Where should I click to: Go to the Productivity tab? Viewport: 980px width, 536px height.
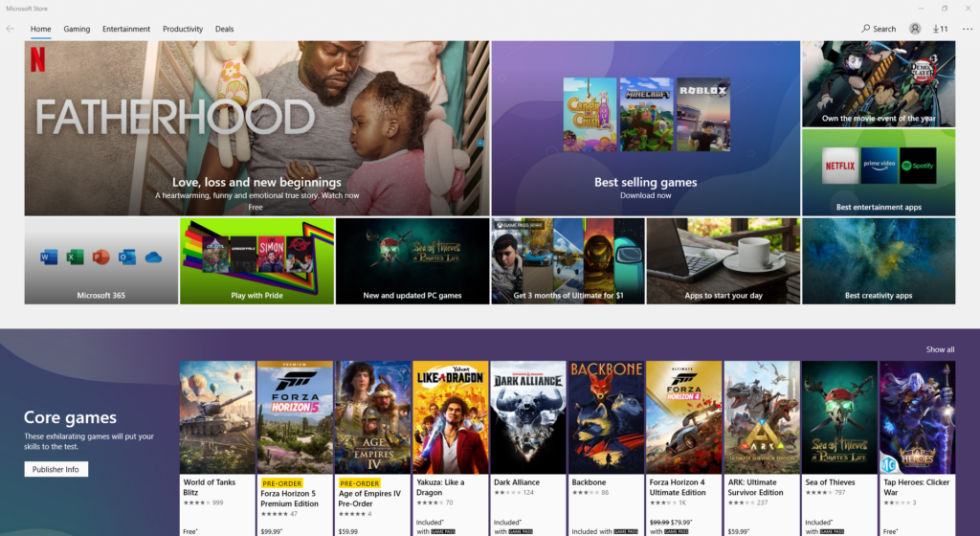point(183,29)
